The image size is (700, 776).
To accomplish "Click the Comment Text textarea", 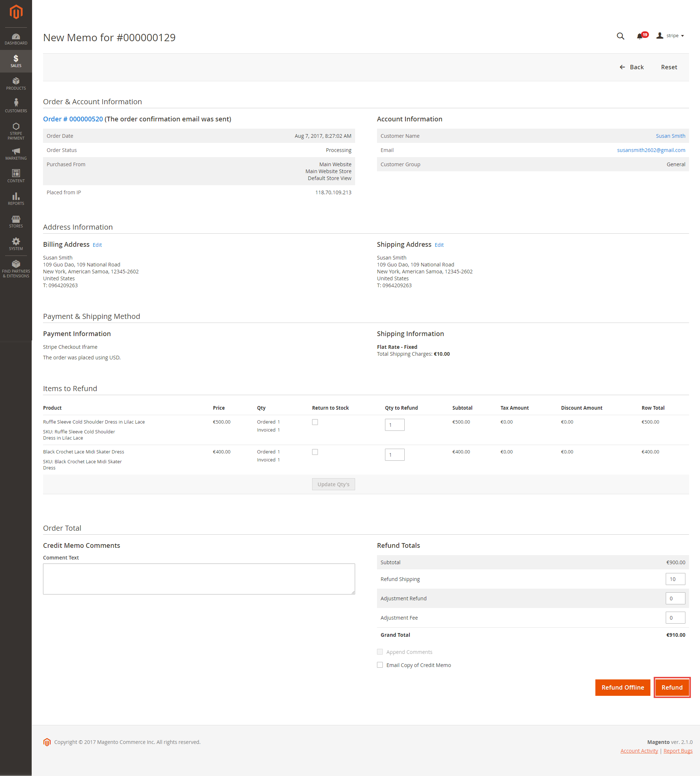I will (x=199, y=579).
